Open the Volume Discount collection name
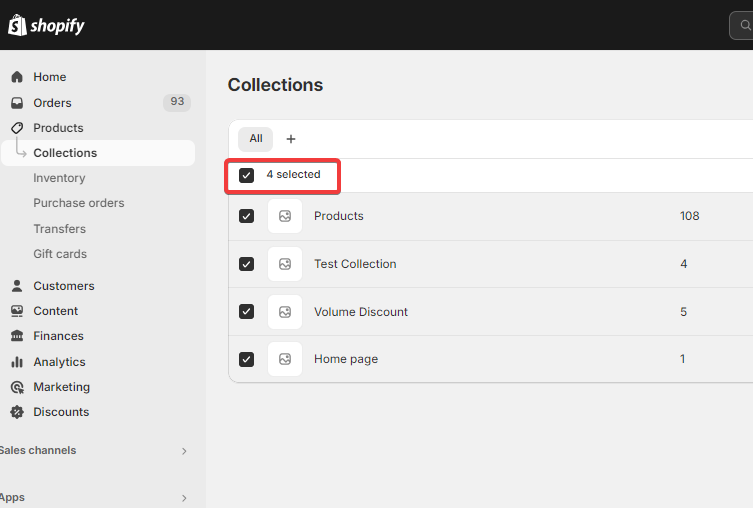753x508 pixels. tap(361, 312)
